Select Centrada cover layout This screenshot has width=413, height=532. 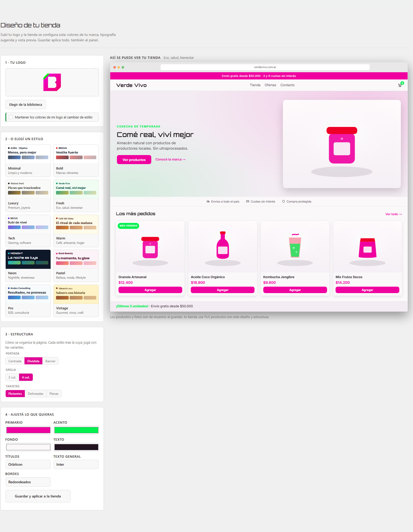coord(15,361)
